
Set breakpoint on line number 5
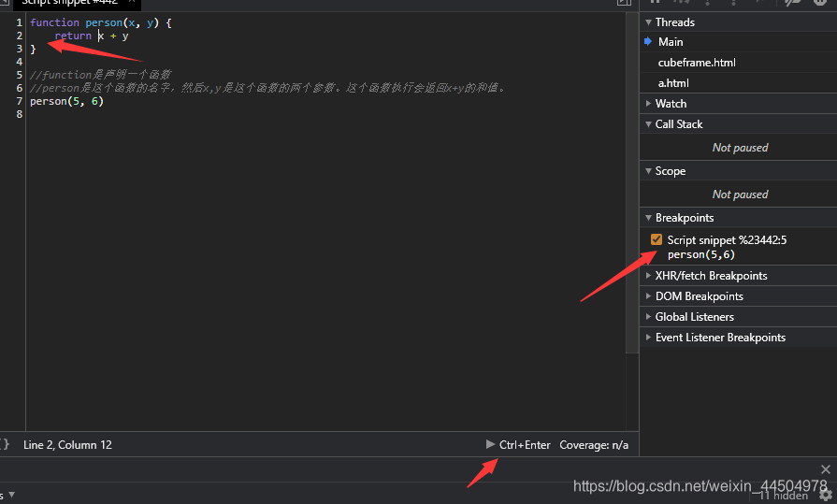pos(20,75)
